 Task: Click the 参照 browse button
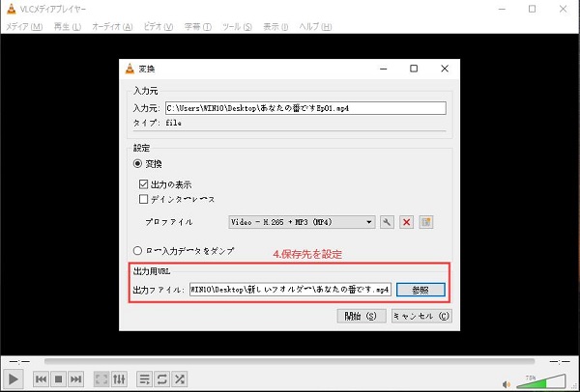click(x=420, y=290)
